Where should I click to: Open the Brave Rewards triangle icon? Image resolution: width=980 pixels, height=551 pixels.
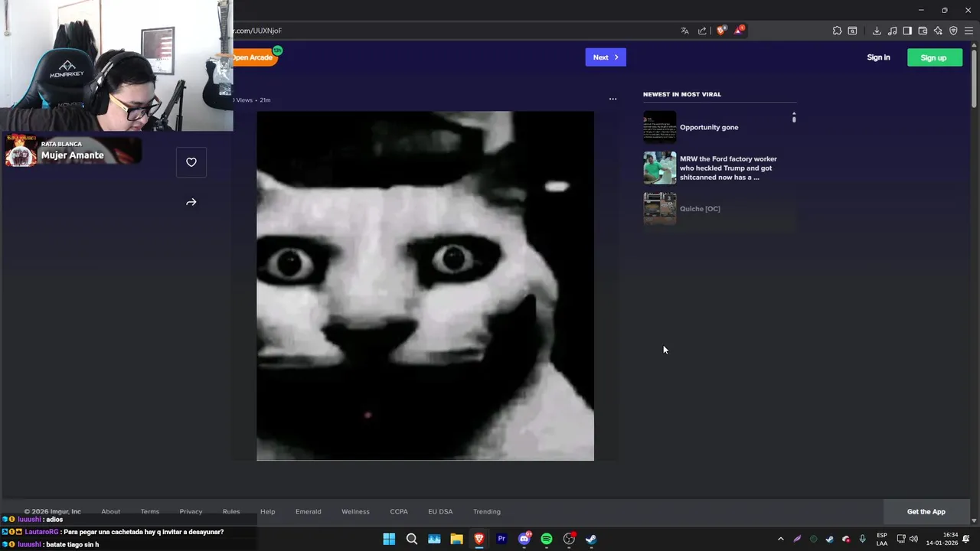tap(739, 31)
